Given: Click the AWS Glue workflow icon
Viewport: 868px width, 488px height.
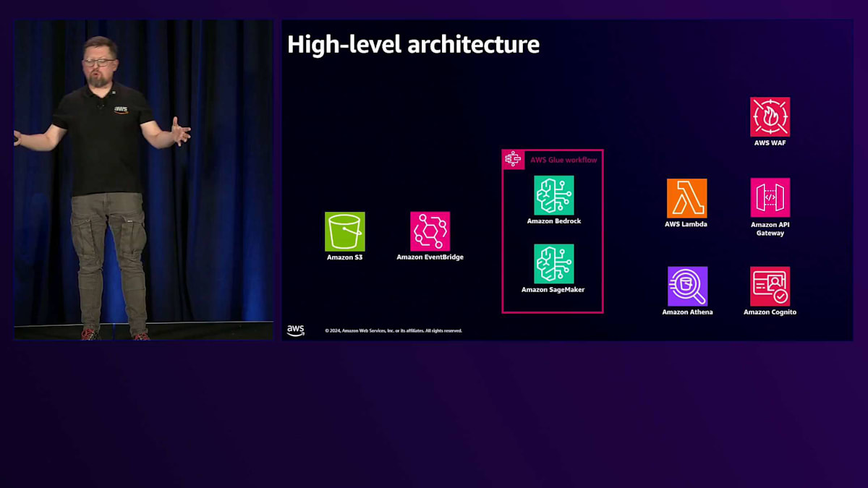Looking at the screenshot, I should click(x=513, y=159).
